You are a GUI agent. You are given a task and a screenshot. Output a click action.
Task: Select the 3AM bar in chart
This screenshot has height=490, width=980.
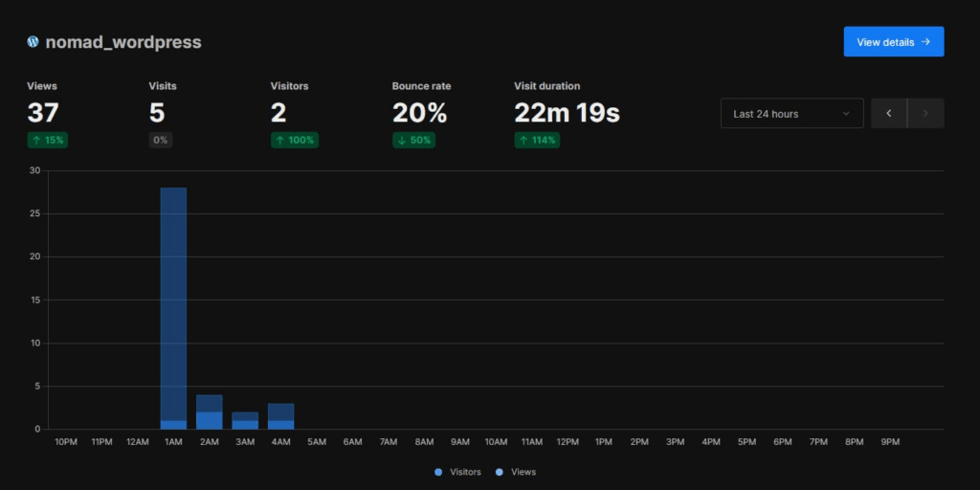[x=245, y=421]
